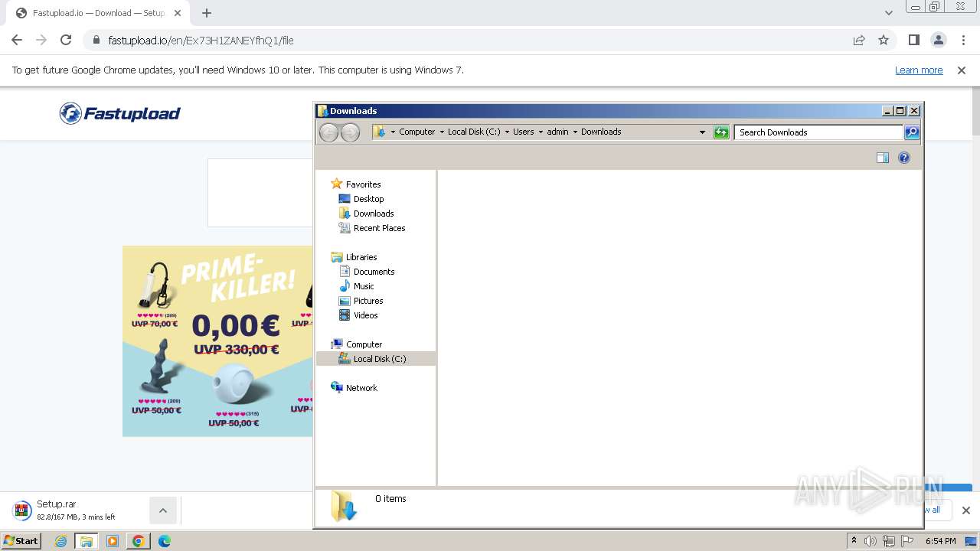
Task: Open the tab search dropdown
Action: pyautogui.click(x=888, y=13)
